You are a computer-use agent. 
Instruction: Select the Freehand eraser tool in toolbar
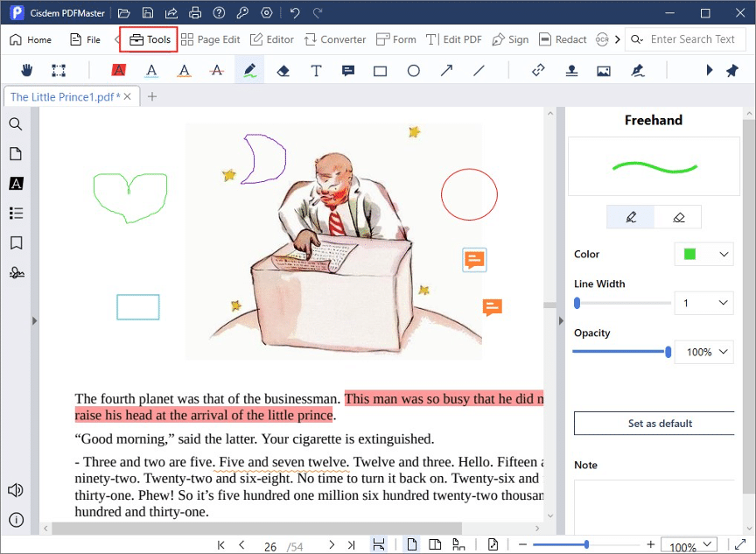point(283,70)
